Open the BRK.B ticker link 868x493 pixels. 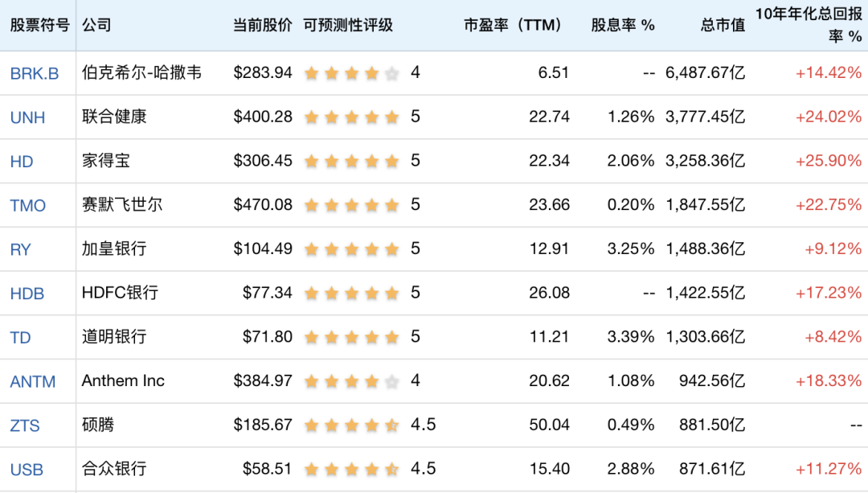pos(35,74)
